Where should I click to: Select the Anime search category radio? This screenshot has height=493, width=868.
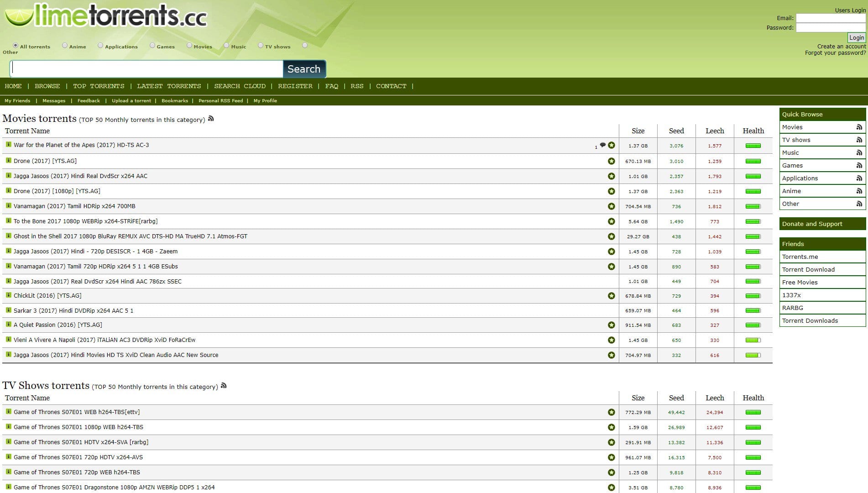coord(65,46)
